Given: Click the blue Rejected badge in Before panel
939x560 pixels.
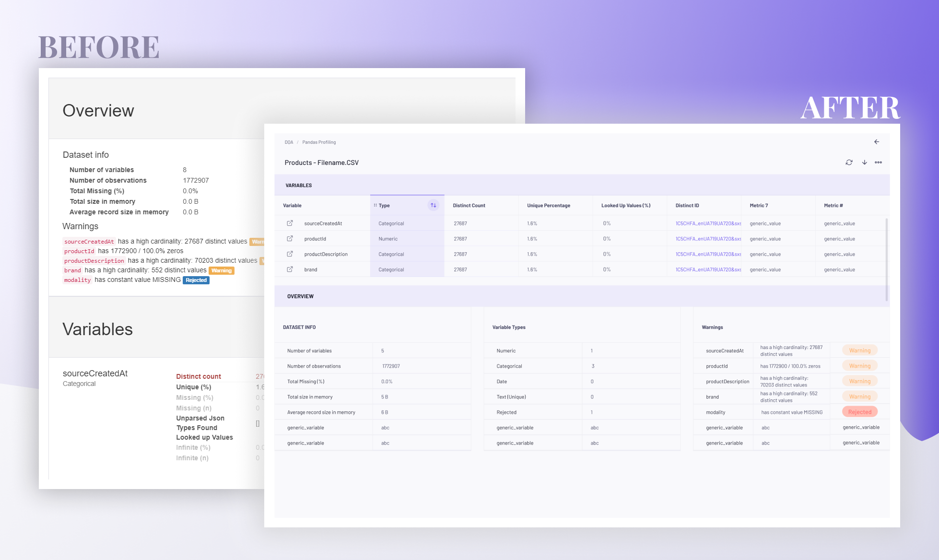Looking at the screenshot, I should [x=196, y=280].
